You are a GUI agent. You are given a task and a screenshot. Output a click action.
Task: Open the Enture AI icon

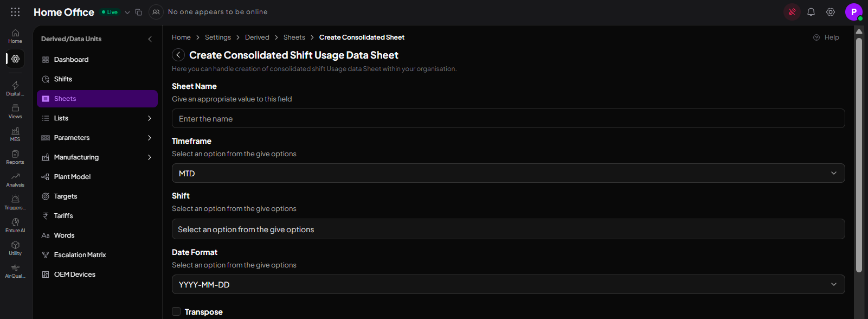coord(15,226)
